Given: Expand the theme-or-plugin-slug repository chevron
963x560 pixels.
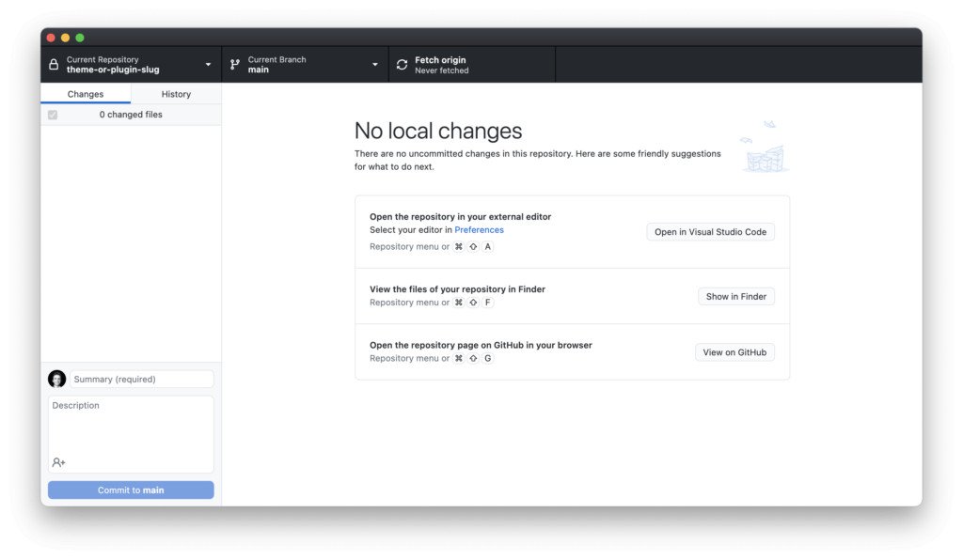Looking at the screenshot, I should (209, 64).
